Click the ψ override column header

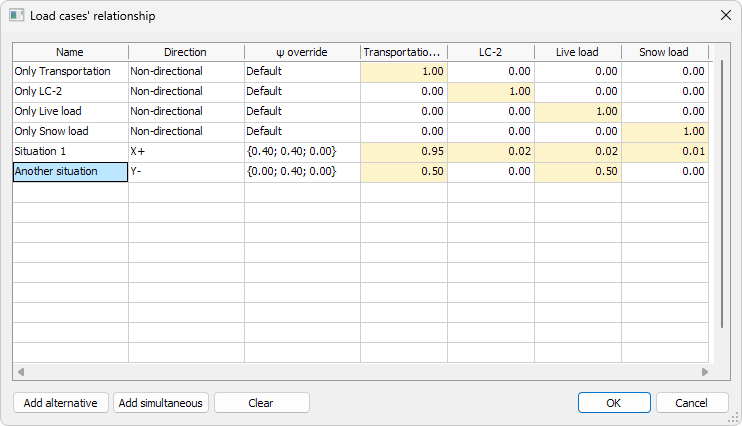(302, 52)
